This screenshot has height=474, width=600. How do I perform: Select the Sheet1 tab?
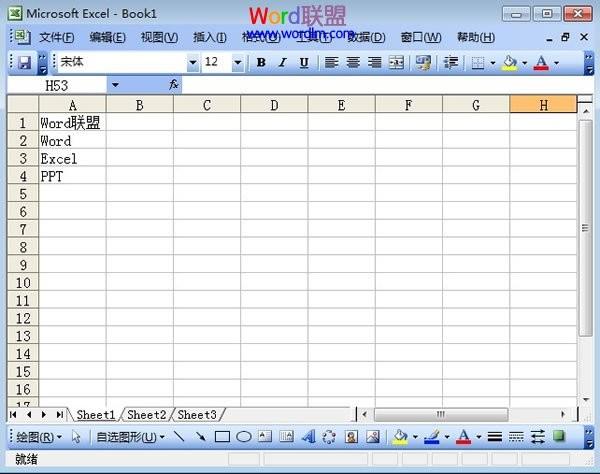point(96,415)
